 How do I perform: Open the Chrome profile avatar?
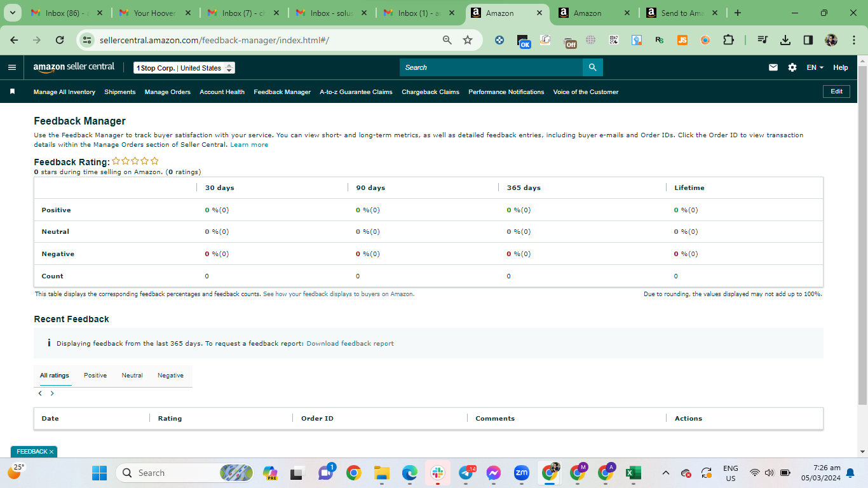tap(831, 40)
